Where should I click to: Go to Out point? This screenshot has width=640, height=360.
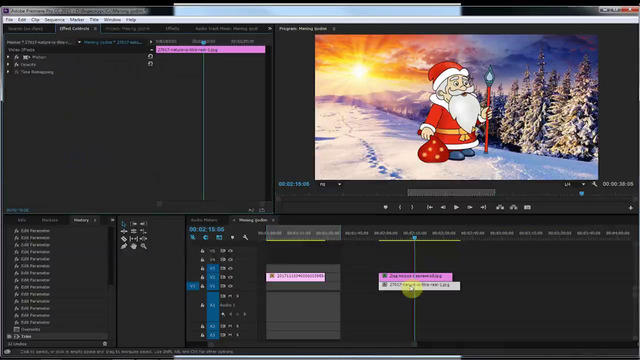(x=483, y=207)
